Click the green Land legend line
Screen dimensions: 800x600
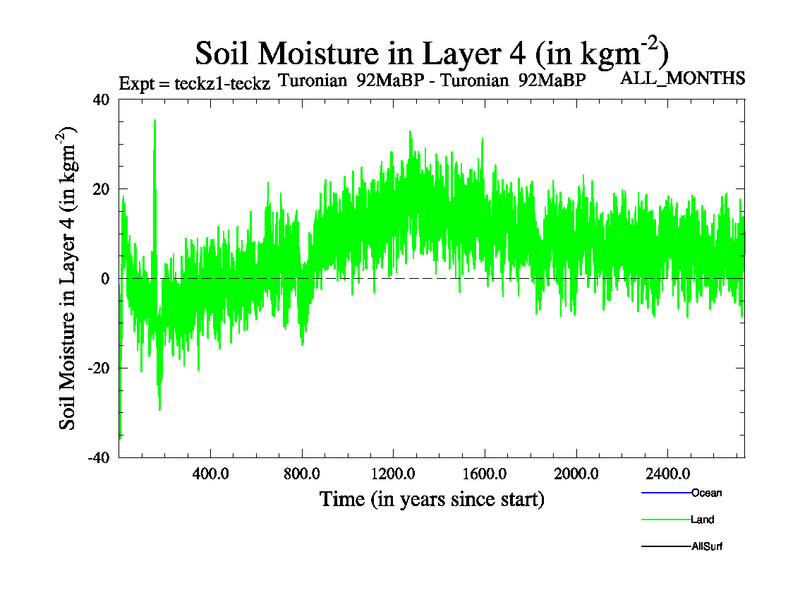tap(664, 520)
